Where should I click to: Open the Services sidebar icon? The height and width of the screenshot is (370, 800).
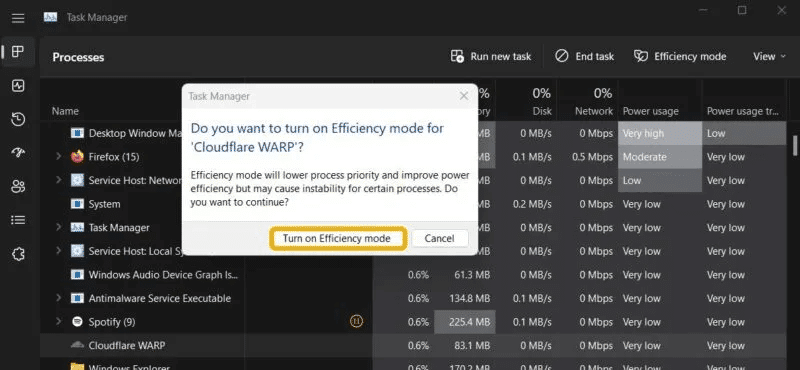[18, 254]
